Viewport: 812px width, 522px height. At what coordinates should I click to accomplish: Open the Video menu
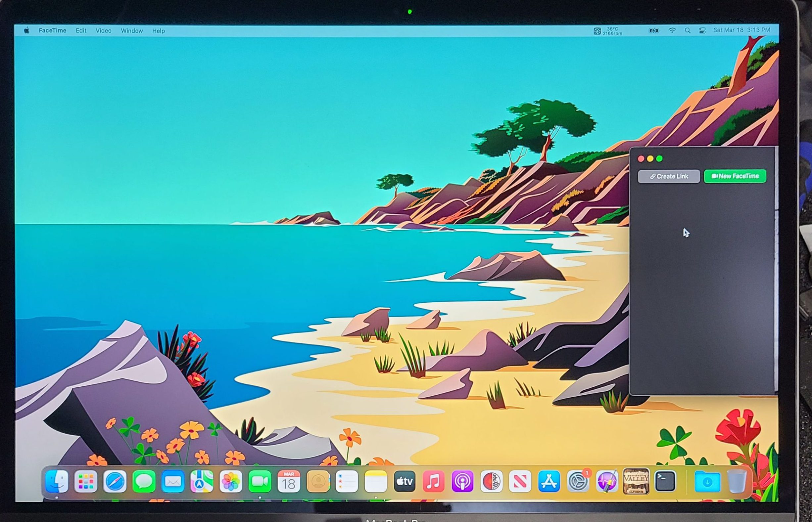tap(104, 30)
